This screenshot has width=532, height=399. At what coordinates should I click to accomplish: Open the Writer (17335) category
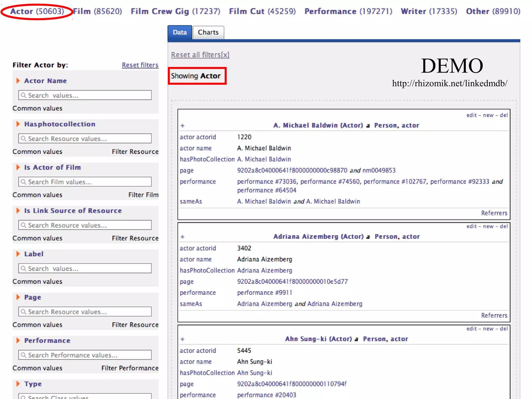(429, 11)
